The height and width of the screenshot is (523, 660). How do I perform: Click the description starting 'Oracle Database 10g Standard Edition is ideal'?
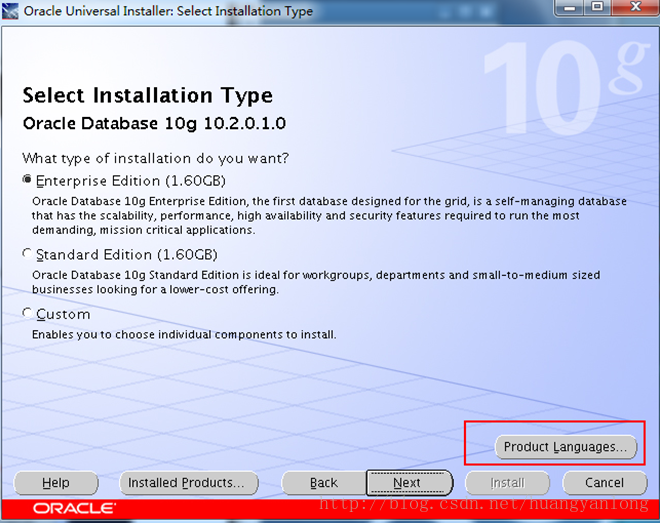coord(316,282)
